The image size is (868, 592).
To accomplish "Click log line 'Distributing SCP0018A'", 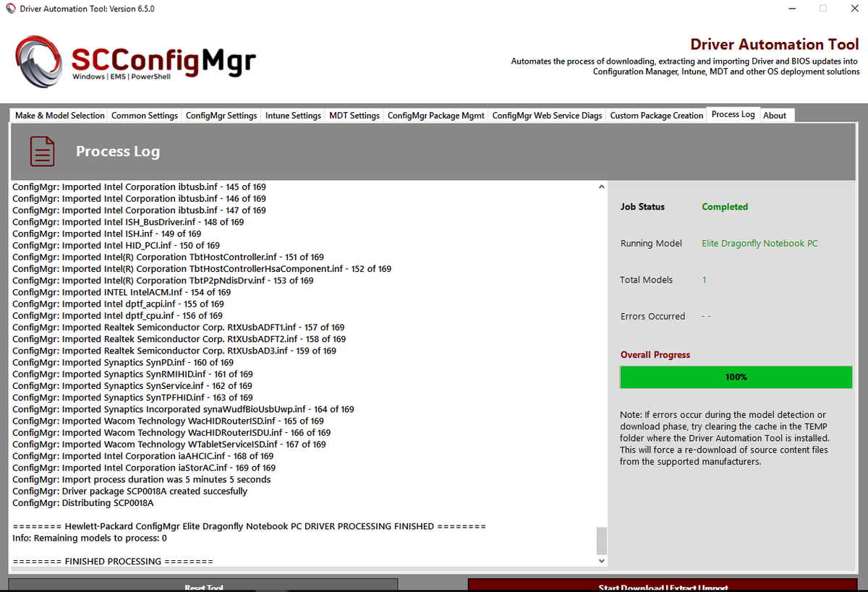I will coord(83,502).
